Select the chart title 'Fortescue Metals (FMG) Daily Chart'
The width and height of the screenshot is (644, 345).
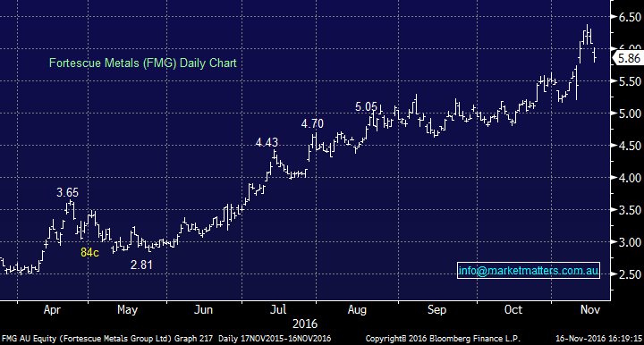(x=143, y=63)
